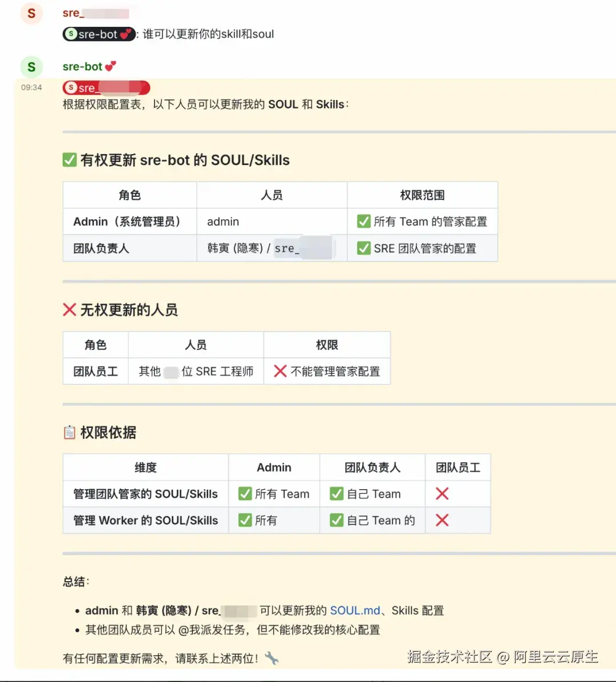Open the SOUL.md link in summary
Viewport: 616px width, 682px height.
click(x=355, y=610)
